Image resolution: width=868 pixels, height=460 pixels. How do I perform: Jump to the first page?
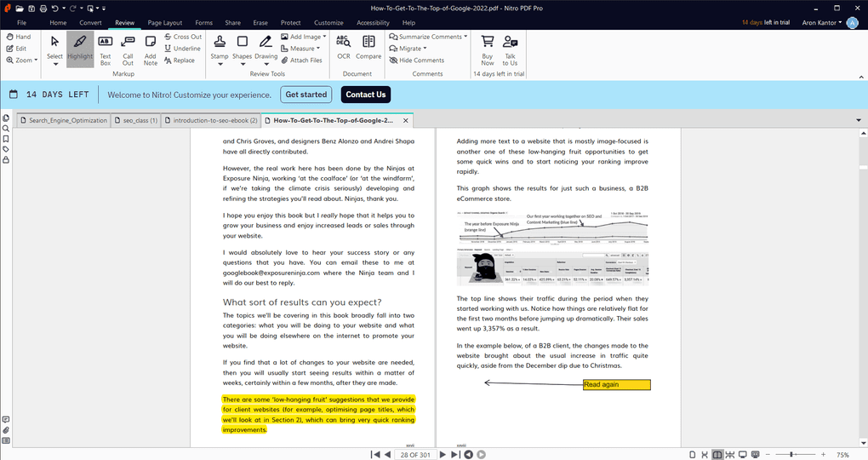coord(374,454)
